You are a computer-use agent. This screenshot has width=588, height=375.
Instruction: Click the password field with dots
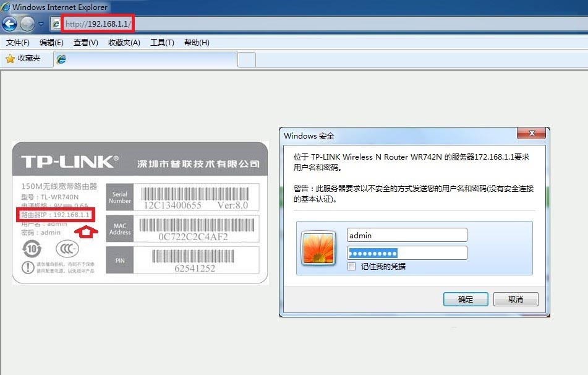coord(407,253)
